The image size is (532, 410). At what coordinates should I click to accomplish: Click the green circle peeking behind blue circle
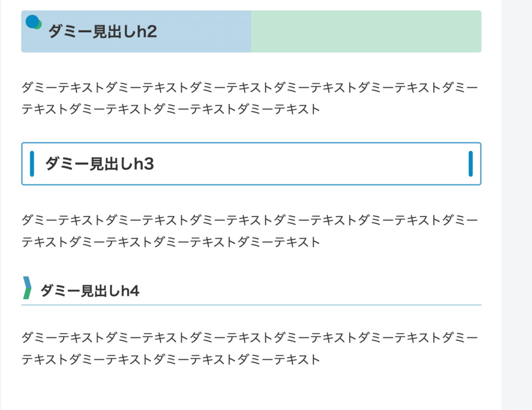[39, 25]
